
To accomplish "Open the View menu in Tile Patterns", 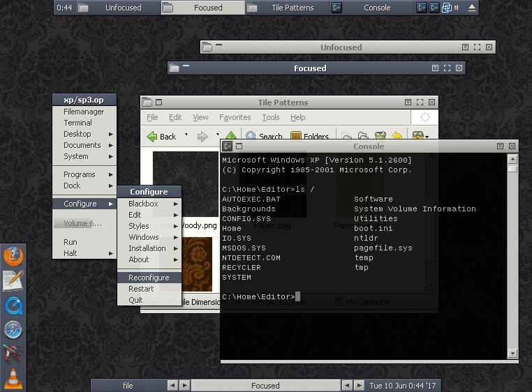I will coord(200,117).
